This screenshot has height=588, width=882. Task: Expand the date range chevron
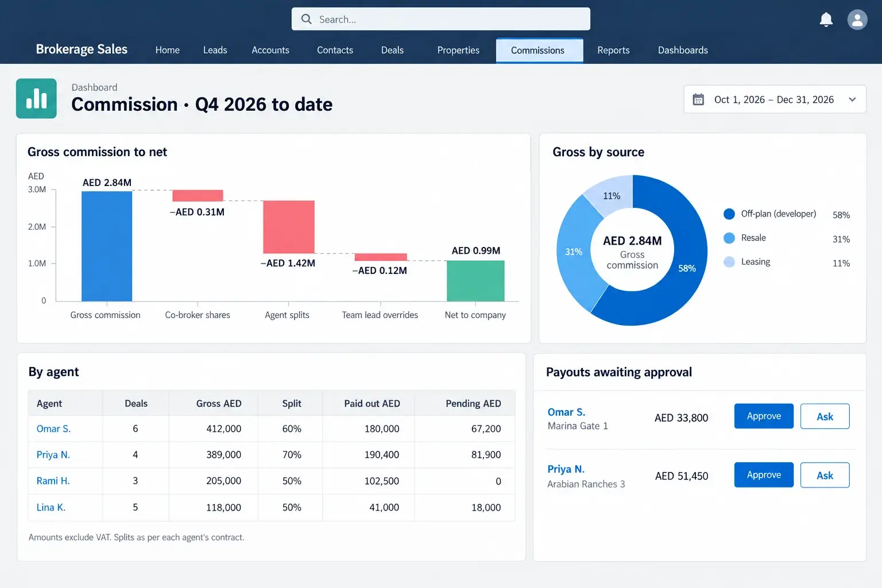pos(852,99)
